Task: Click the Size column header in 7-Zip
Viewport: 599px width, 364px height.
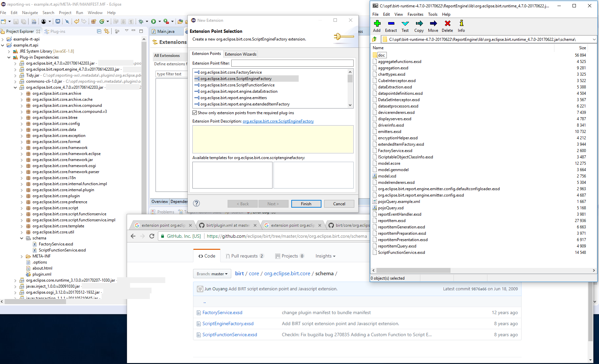Action: [583, 48]
